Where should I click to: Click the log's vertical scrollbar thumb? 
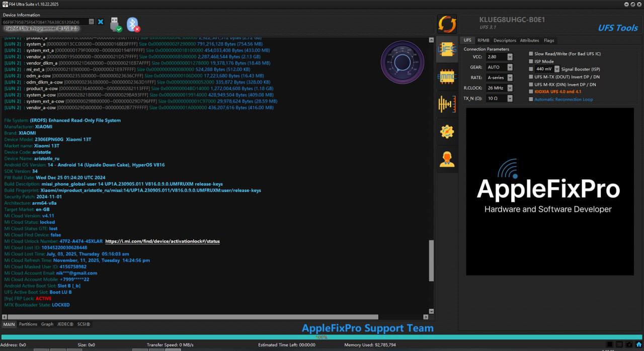(431, 260)
